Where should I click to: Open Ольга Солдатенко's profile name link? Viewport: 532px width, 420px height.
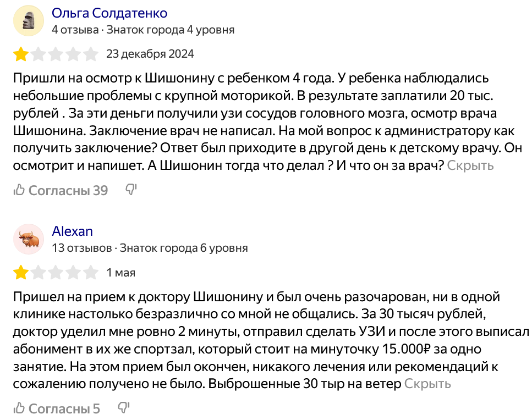point(109,13)
